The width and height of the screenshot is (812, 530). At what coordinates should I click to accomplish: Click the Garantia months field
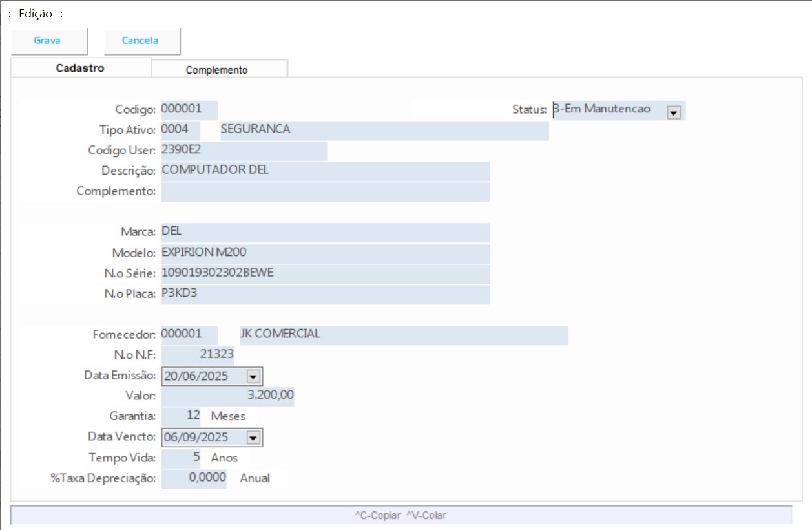pos(181,416)
